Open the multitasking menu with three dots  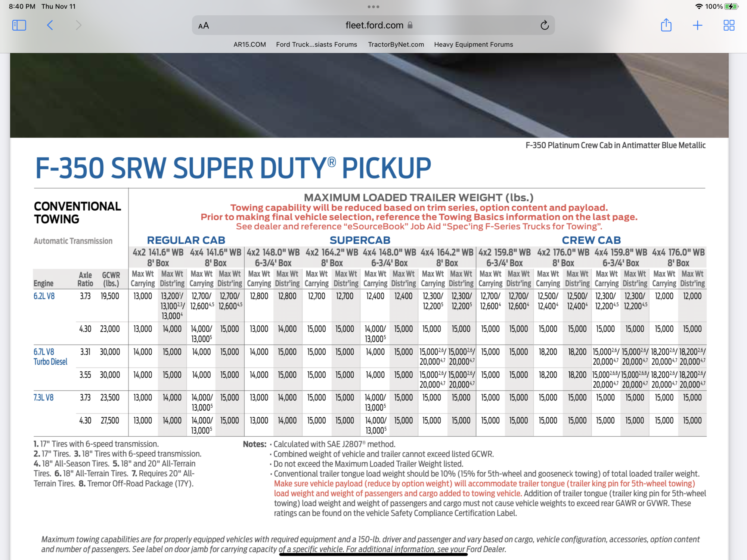(373, 6)
